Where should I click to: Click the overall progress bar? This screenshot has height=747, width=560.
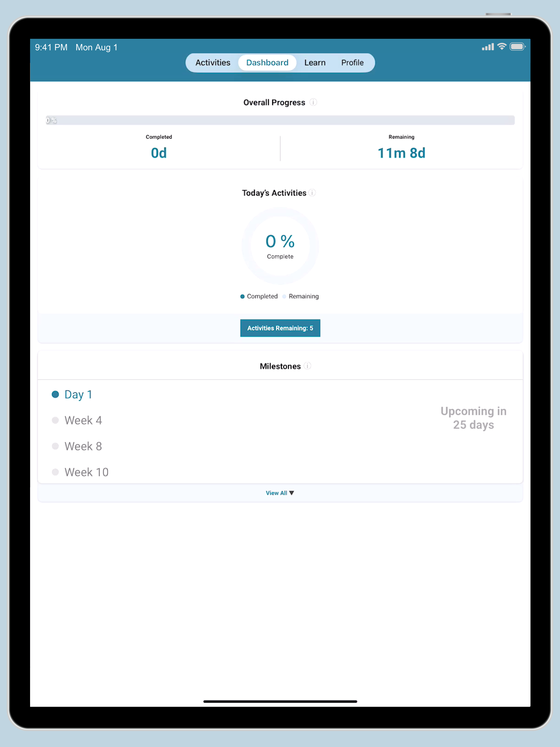click(x=280, y=120)
